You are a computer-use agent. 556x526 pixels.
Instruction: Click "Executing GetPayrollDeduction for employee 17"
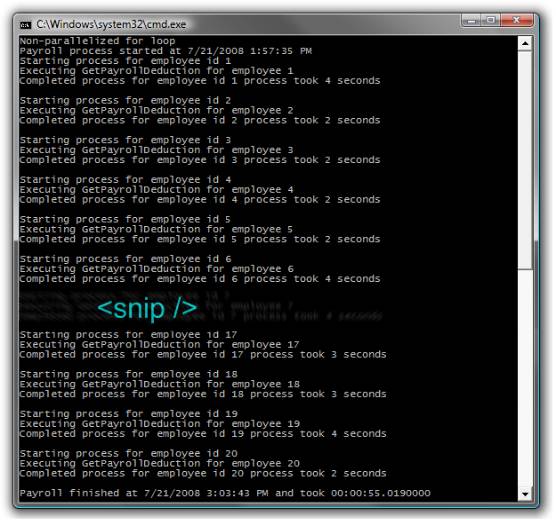pyautogui.click(x=160, y=345)
